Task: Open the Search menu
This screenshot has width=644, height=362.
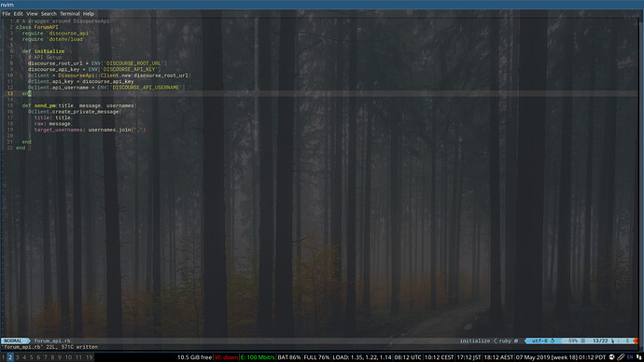Action: (x=49, y=14)
